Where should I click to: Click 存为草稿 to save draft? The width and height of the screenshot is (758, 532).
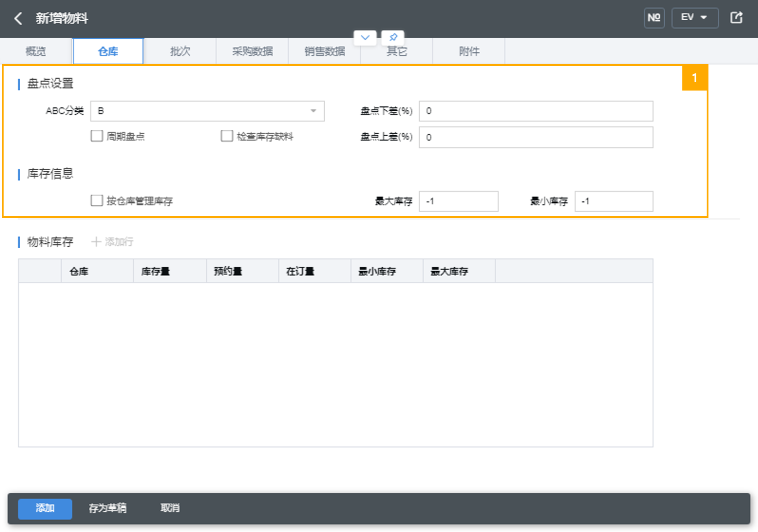(108, 509)
